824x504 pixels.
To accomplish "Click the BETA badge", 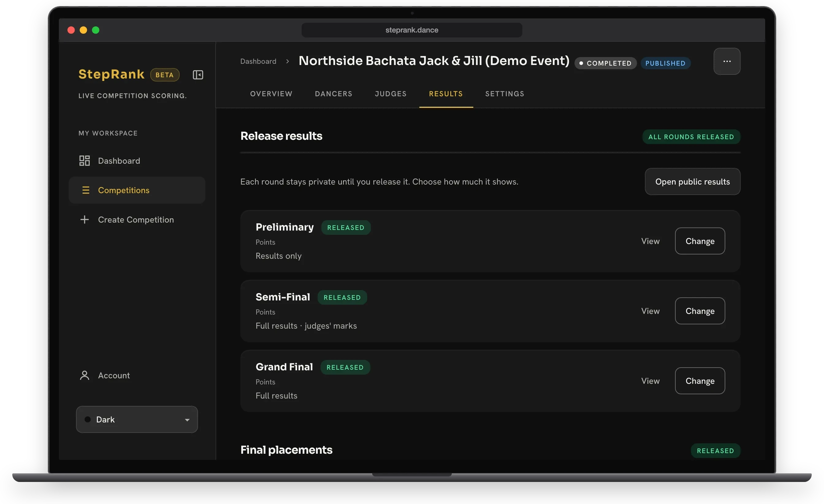I will click(165, 75).
